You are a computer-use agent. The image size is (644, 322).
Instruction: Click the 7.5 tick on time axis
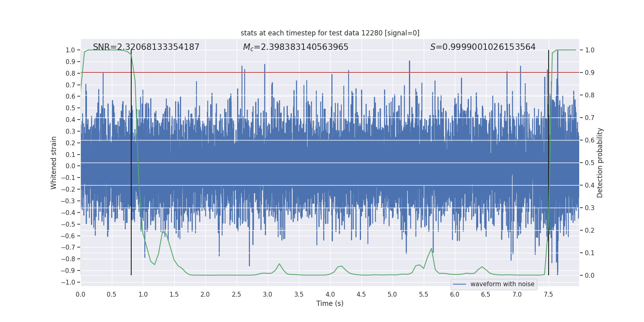click(x=548, y=294)
